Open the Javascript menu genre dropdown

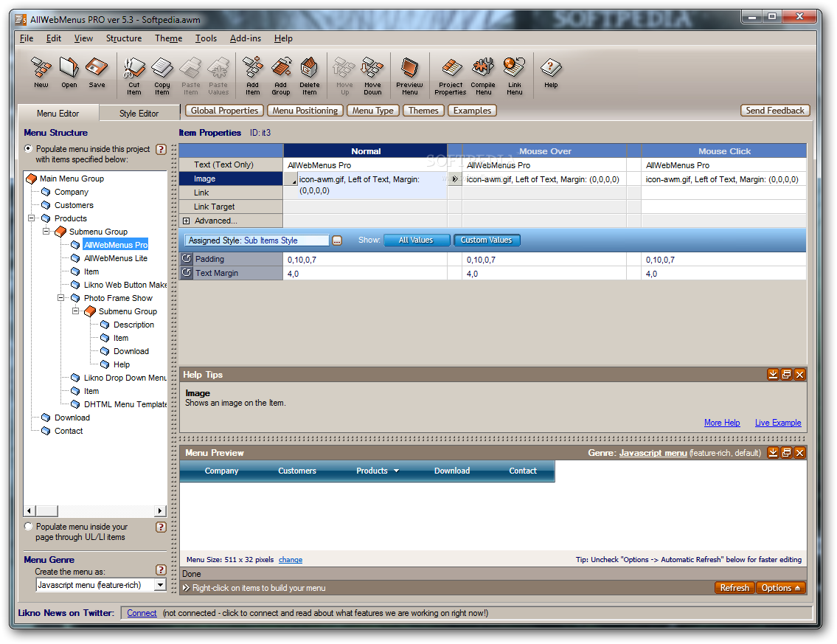point(160,585)
